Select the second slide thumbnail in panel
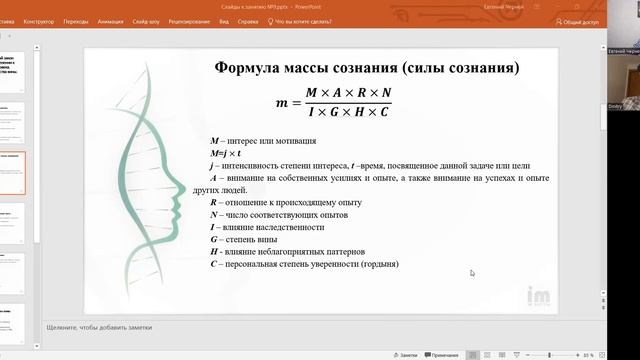This screenshot has height=360, width=640. coord(12,122)
